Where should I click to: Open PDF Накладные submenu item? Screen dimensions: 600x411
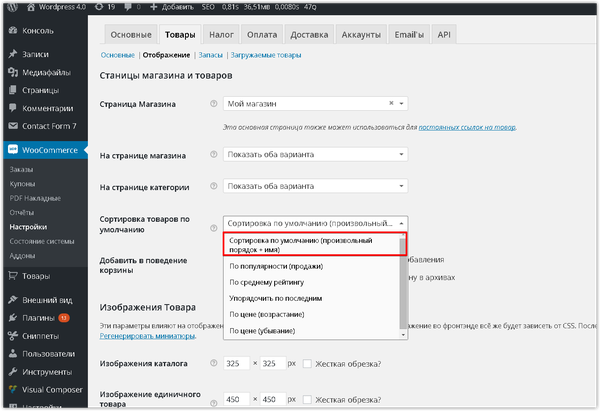coord(35,198)
